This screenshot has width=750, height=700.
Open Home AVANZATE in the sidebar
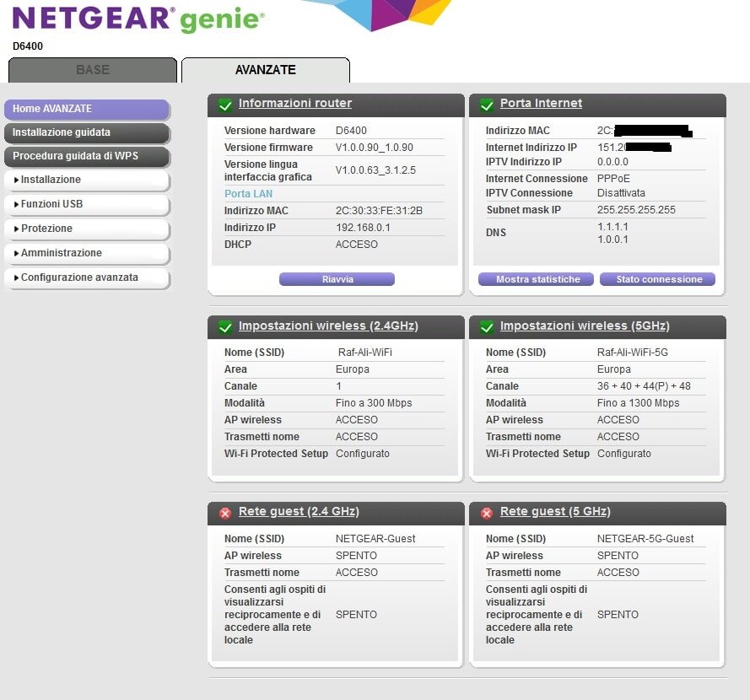pos(87,109)
